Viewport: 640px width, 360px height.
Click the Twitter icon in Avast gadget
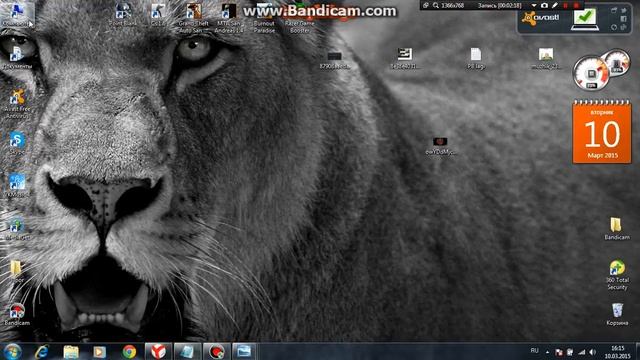[624, 10]
